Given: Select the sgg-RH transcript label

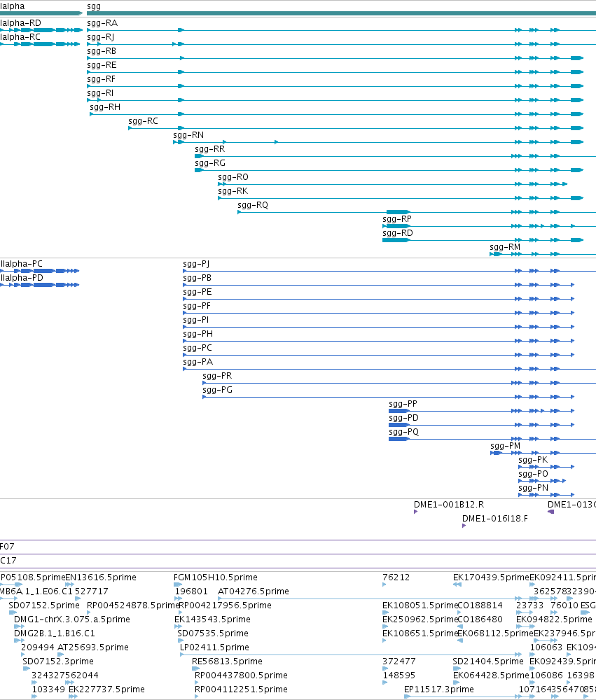Looking at the screenshot, I should [x=105, y=107].
